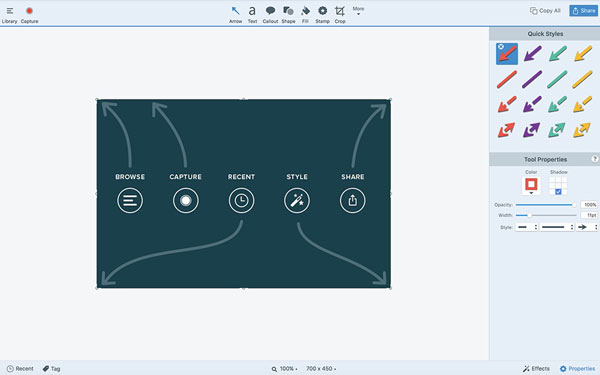Viewport: 600px width, 375px height.
Task: Click the Share icon in the image
Action: 353,201
